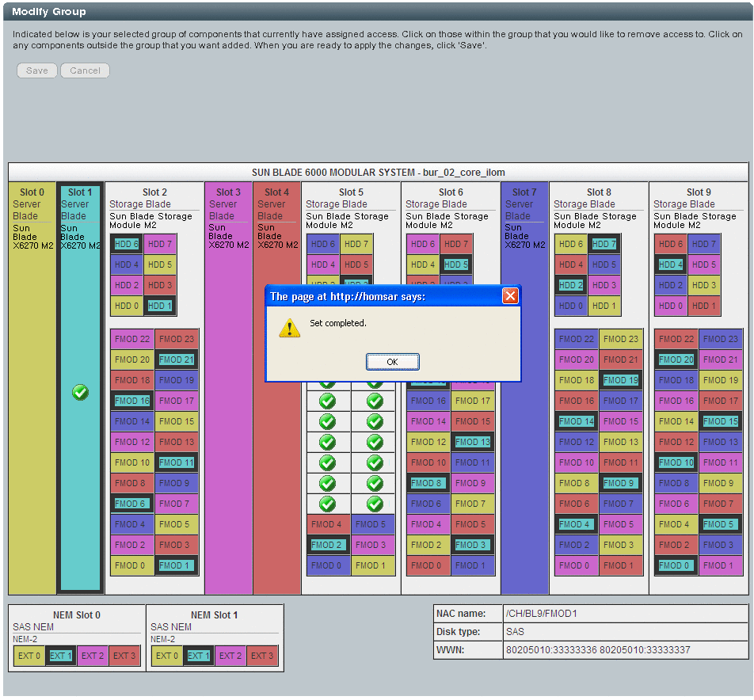The height and width of the screenshot is (700, 754).
Task: Click the Save button
Action: pyautogui.click(x=37, y=70)
